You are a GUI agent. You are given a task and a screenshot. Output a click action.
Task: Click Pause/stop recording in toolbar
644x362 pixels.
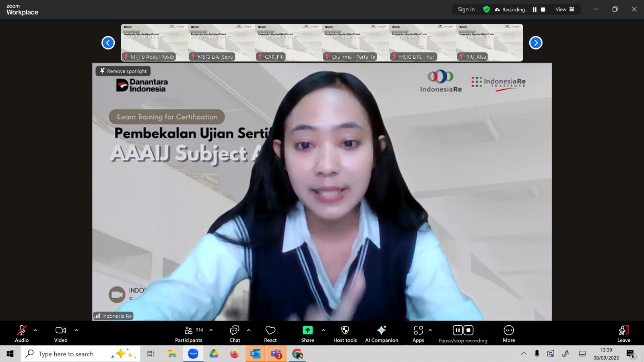[463, 334]
